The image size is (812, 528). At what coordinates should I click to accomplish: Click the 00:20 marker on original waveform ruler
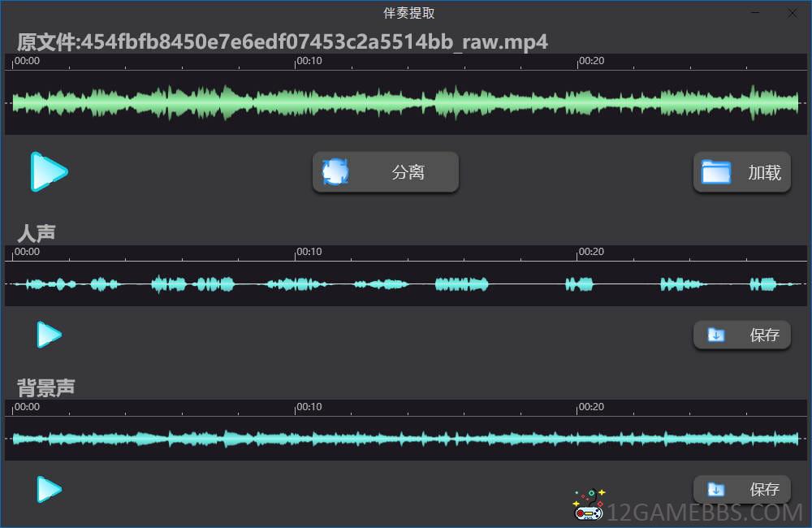point(591,61)
